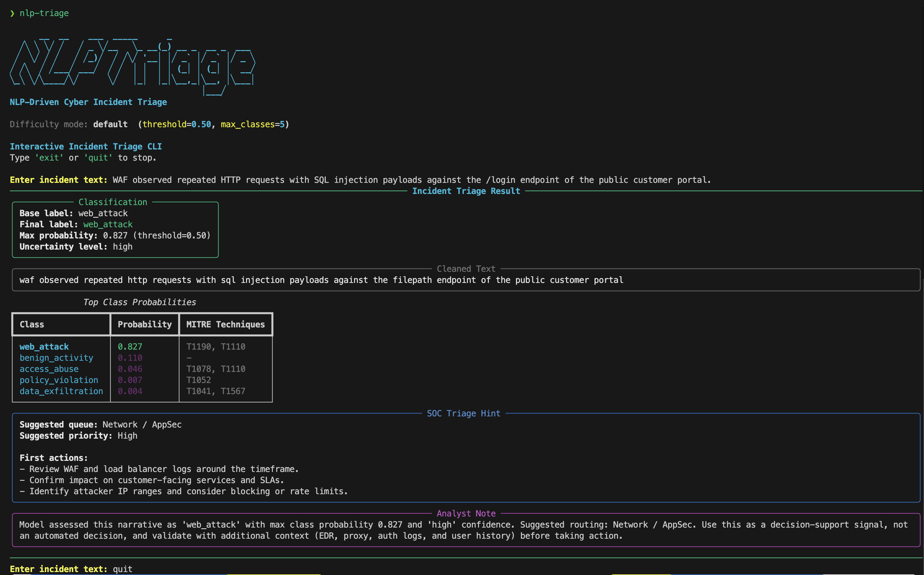Click the 'Class' column header
The width and height of the screenshot is (924, 575).
(32, 324)
